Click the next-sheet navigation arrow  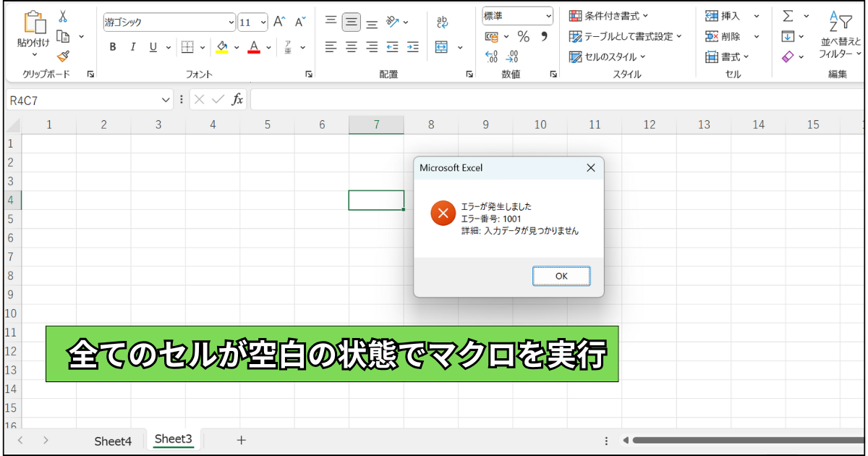(x=46, y=439)
